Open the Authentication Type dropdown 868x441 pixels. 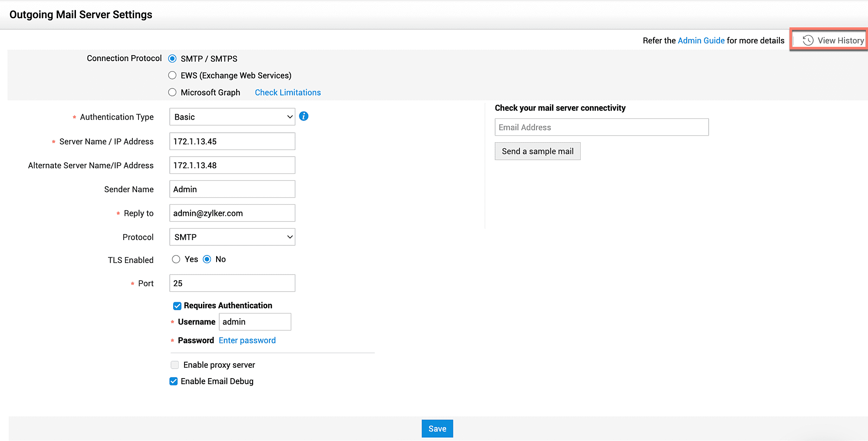point(232,117)
